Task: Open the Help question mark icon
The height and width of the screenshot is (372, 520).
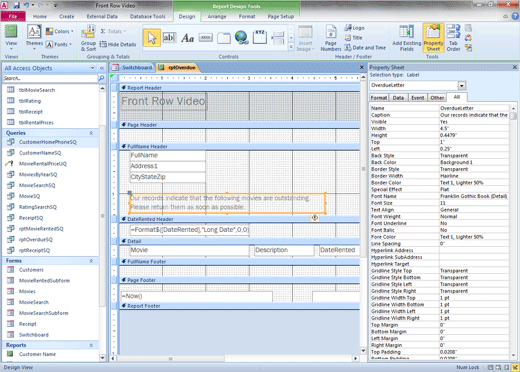Action: [515, 16]
